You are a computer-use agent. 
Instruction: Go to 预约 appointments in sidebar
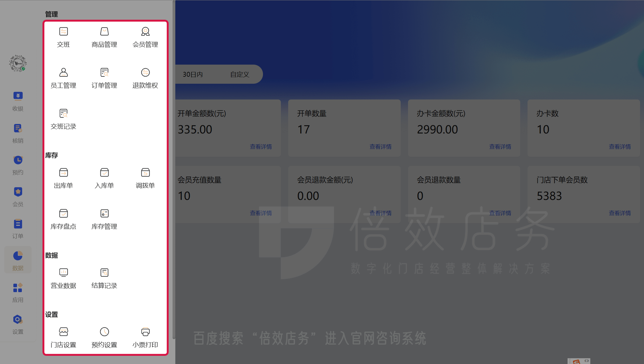[18, 165]
